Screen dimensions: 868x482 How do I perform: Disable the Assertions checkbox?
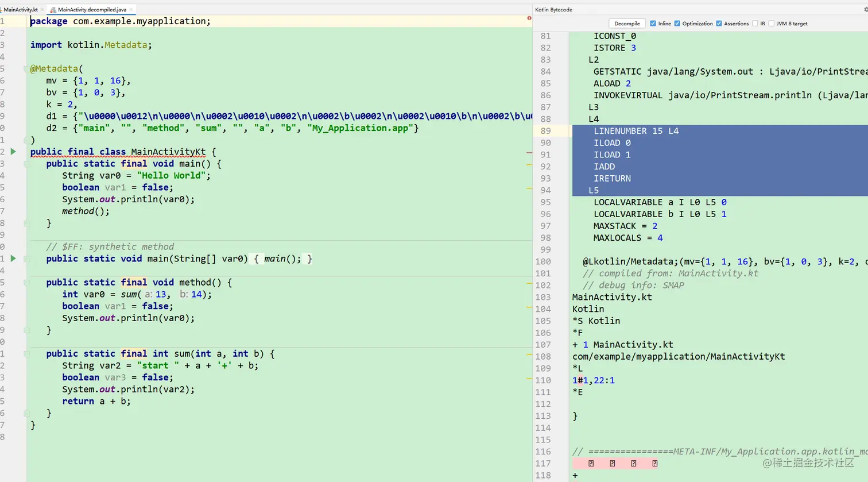[719, 24]
